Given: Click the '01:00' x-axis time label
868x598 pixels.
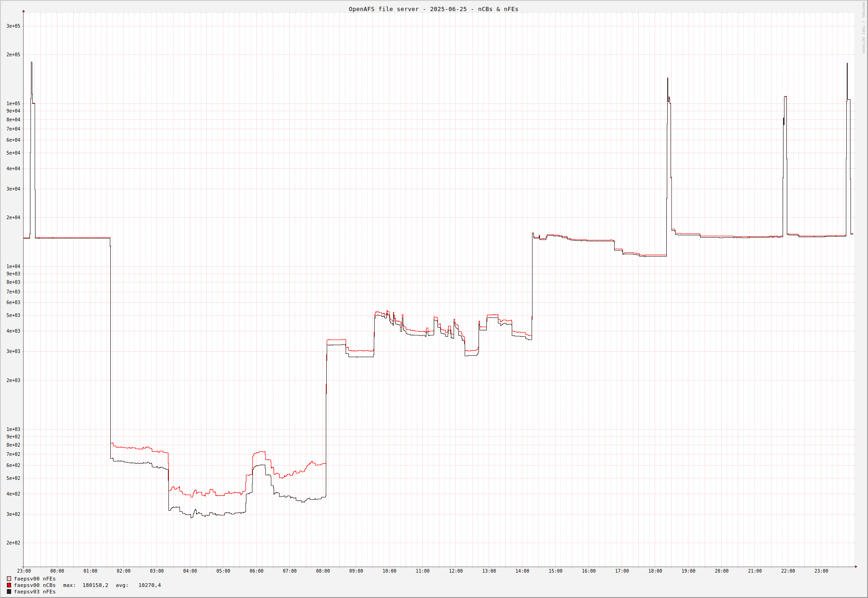Looking at the screenshot, I should coord(90,571).
